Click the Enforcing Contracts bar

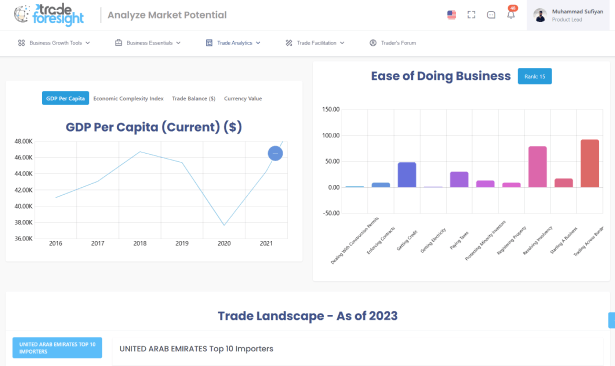(381, 185)
